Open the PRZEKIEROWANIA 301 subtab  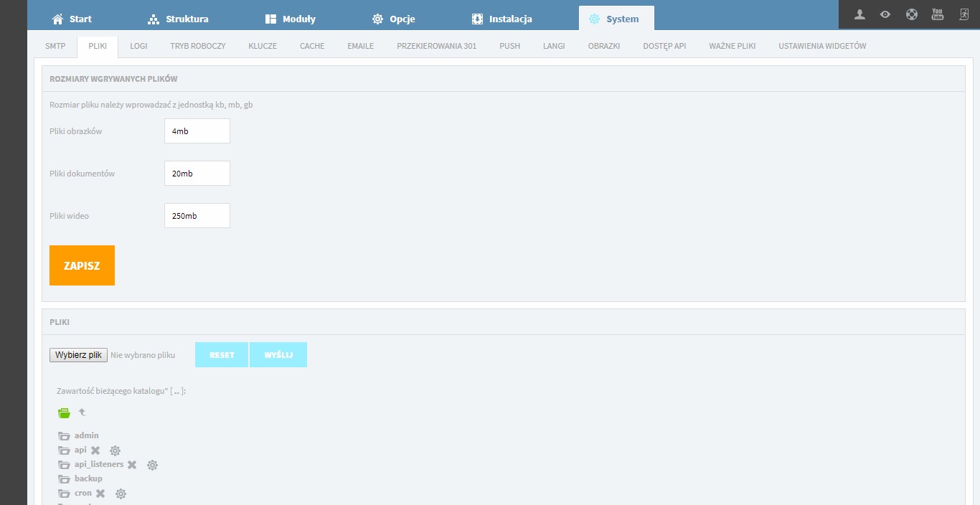pyautogui.click(x=436, y=46)
